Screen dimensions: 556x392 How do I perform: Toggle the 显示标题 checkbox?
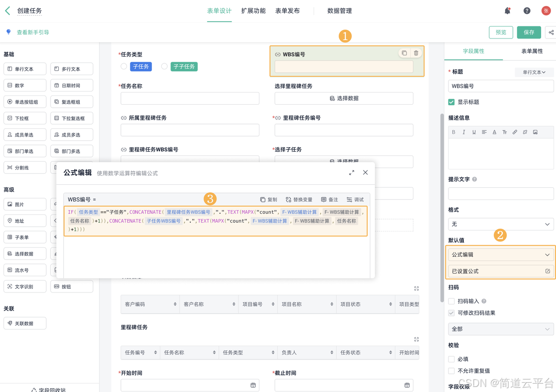tap(451, 102)
